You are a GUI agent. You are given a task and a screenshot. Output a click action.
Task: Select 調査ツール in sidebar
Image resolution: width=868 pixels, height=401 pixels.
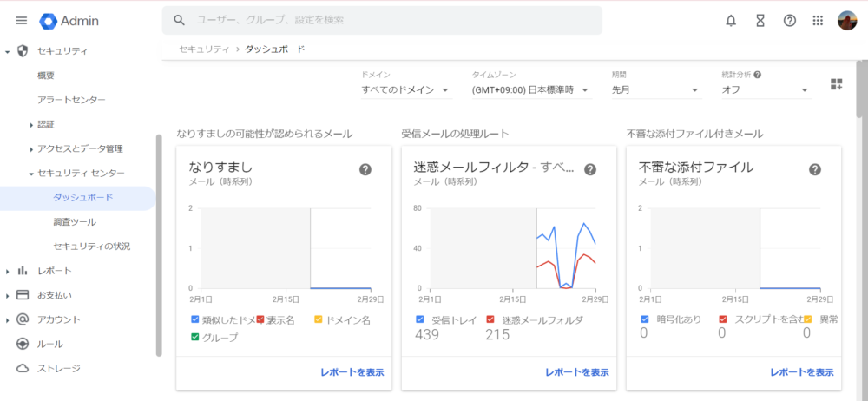click(x=75, y=222)
